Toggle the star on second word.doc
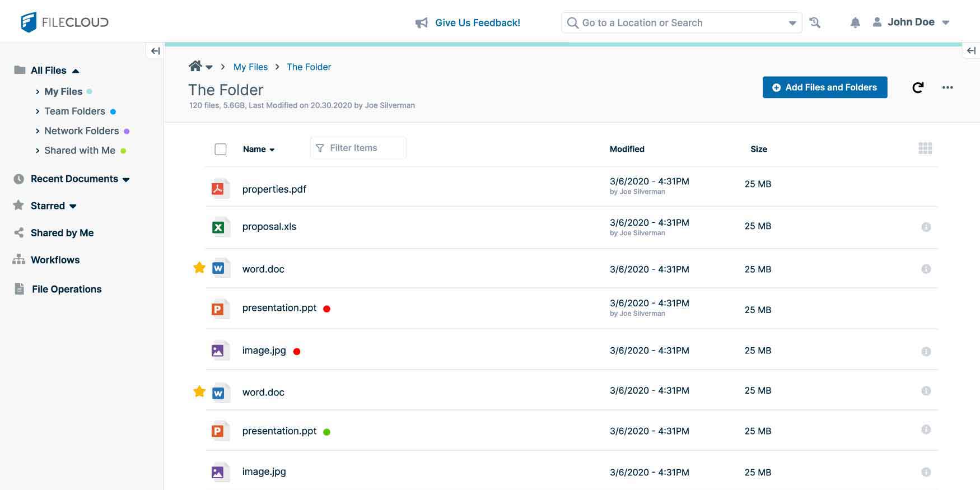 click(x=199, y=391)
